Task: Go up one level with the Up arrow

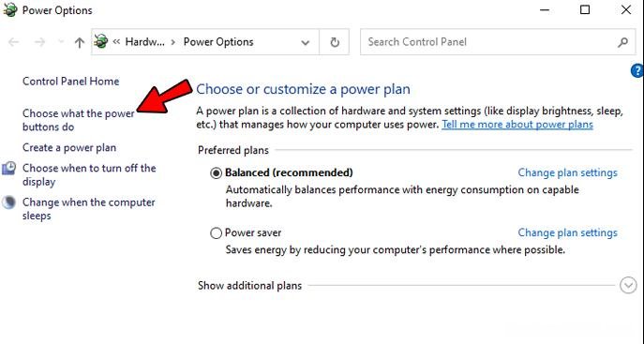Action: [80, 42]
